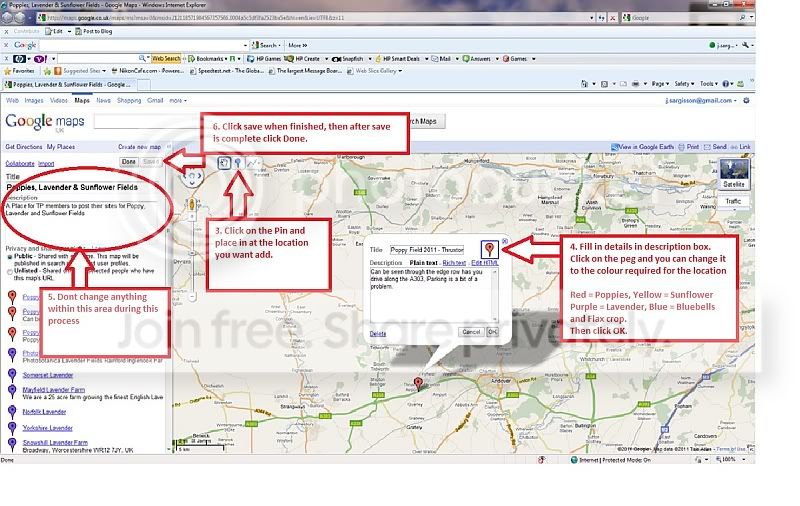This screenshot has height=506, width=800.
Task: Open the Google settings gear icon
Action: 746,100
